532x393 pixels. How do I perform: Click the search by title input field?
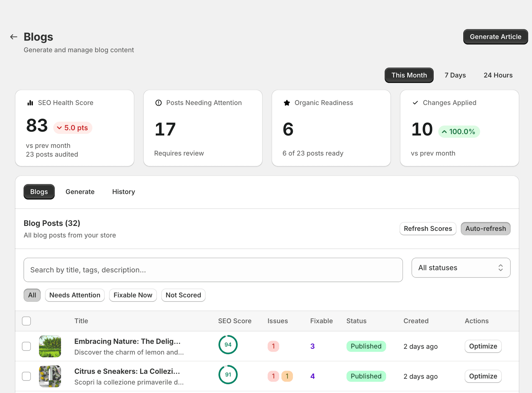[213, 270]
